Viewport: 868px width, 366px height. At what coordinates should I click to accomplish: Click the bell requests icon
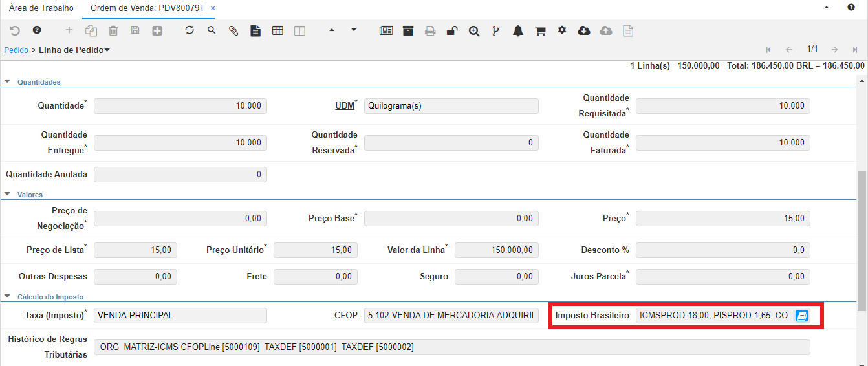(518, 30)
